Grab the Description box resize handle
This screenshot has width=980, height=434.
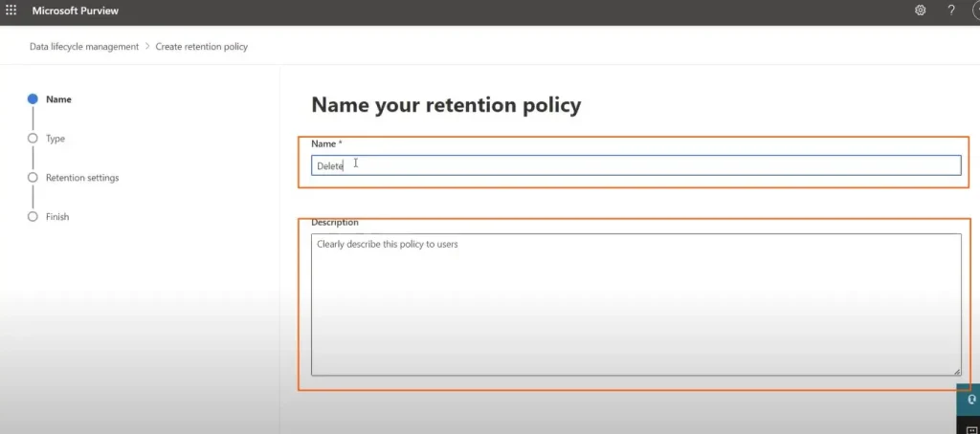(956, 370)
